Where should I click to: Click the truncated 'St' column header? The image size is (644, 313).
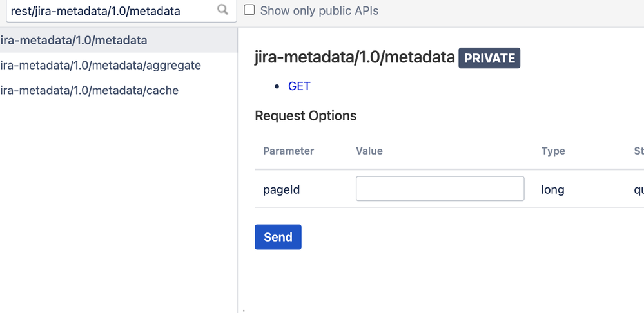pos(638,151)
